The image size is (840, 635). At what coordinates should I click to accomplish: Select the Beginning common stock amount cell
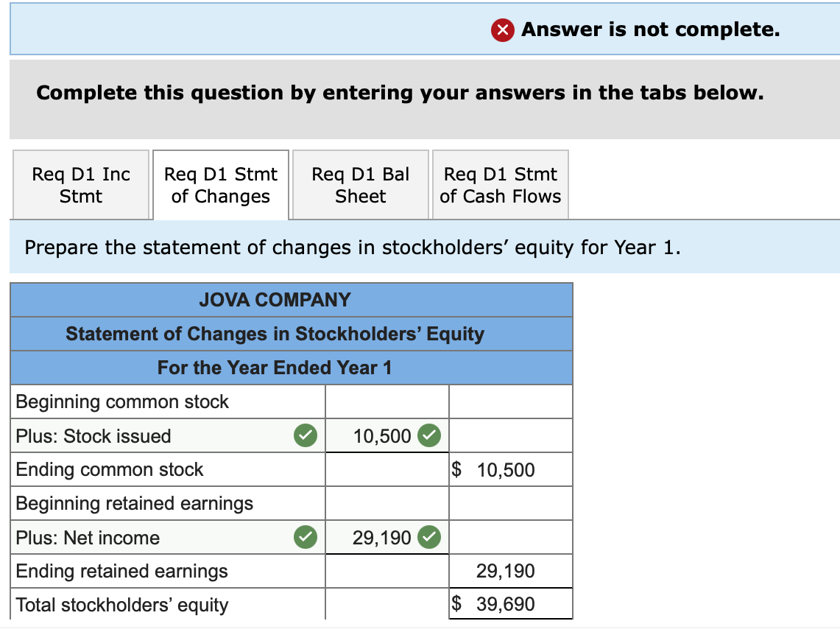[387, 401]
